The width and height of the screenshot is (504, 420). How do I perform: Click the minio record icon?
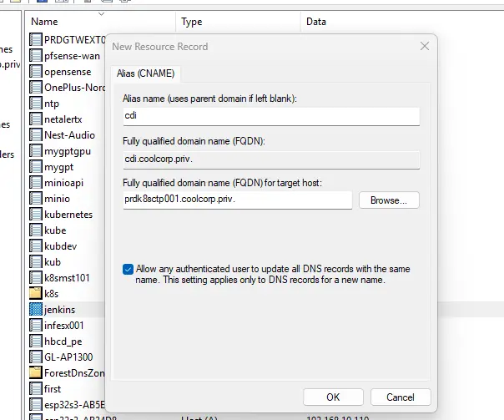36,199
